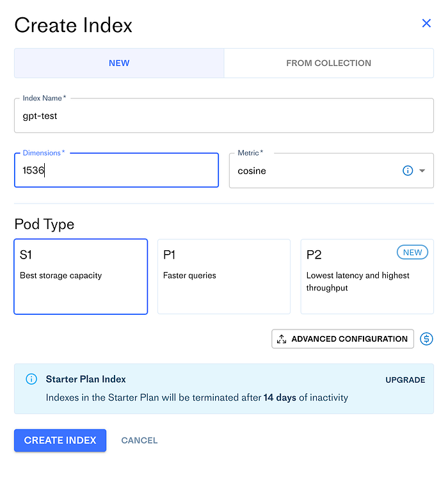This screenshot has height=478, width=448.
Task: Expand the Metric dropdown arrow
Action: (422, 171)
